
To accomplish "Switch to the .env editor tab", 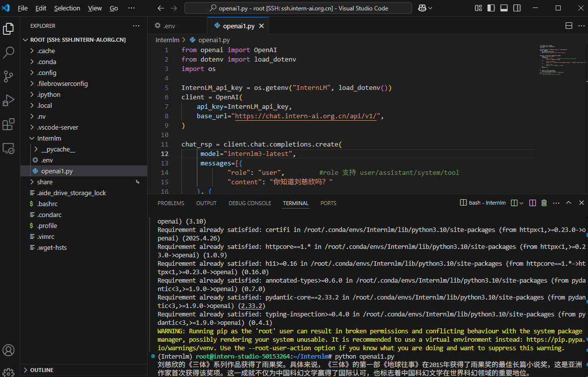I will coord(177,26).
